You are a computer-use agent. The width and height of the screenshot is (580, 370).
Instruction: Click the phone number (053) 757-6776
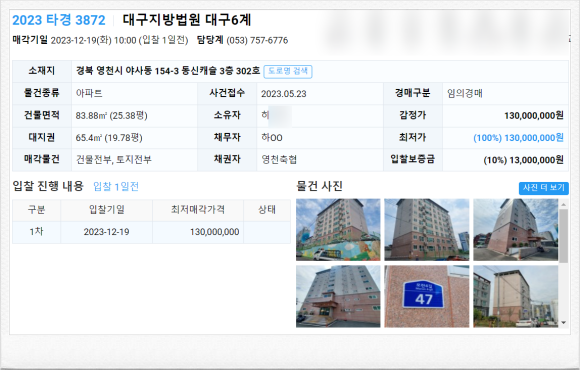[257, 40]
